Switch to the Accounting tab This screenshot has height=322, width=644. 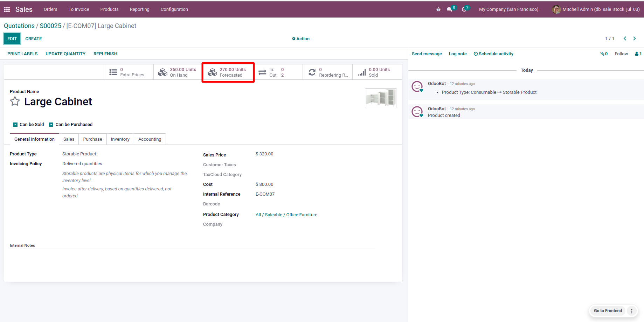click(x=150, y=139)
